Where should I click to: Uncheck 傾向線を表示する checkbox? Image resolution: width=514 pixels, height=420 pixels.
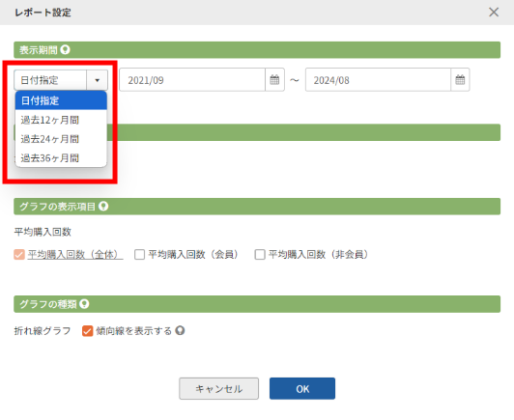click(88, 330)
